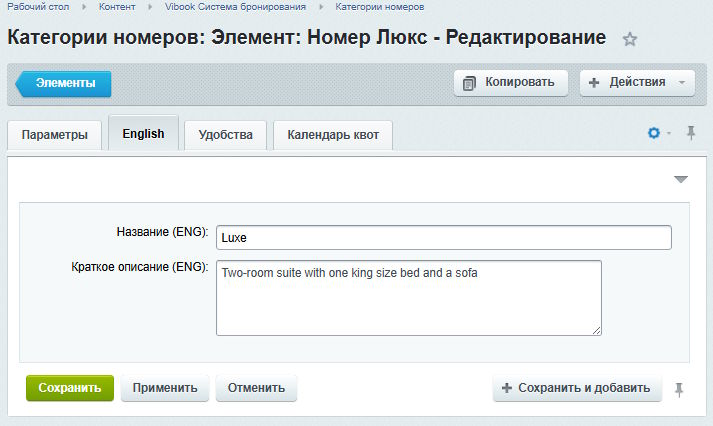The image size is (713, 426).
Task: Click the pin icon in the bottom button bar
Action: coord(680,389)
